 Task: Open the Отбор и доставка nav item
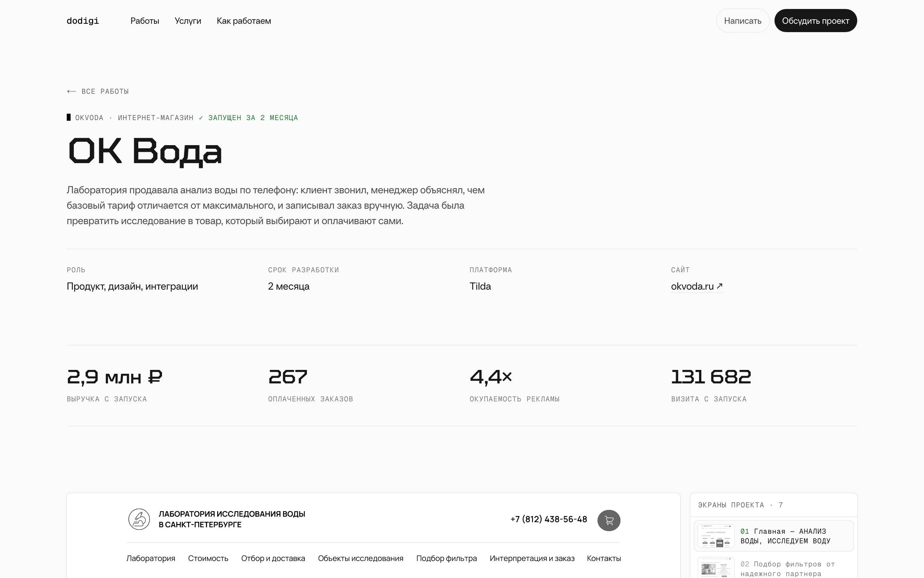point(273,558)
